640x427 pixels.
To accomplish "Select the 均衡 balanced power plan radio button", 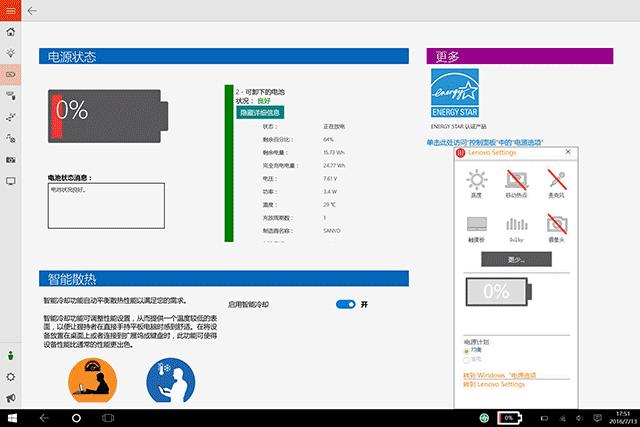I will point(466,351).
